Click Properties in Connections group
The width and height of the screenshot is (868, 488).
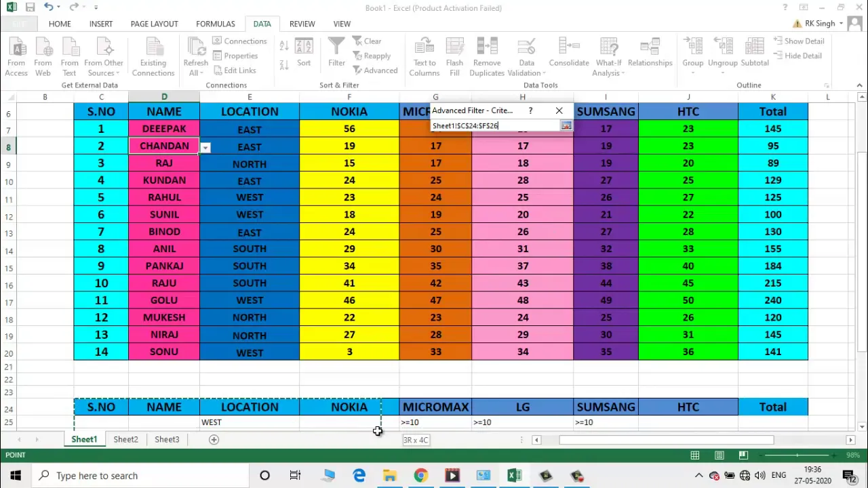[x=235, y=56]
